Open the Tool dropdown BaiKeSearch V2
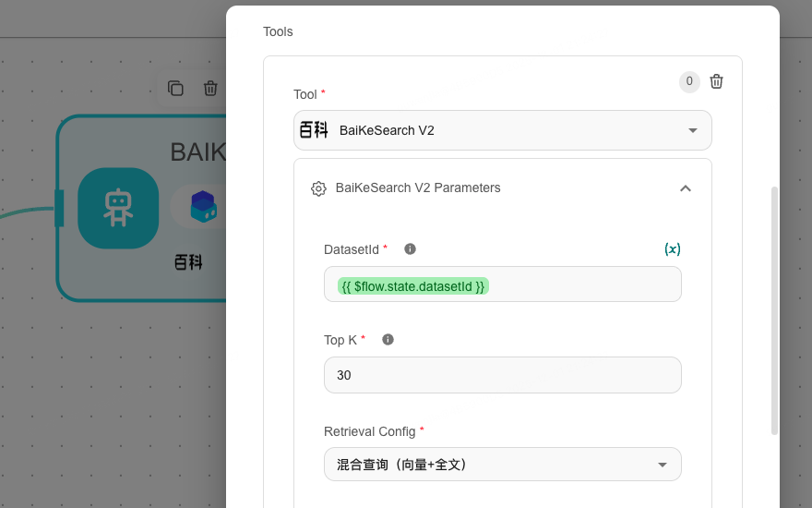812x508 pixels. tap(502, 130)
